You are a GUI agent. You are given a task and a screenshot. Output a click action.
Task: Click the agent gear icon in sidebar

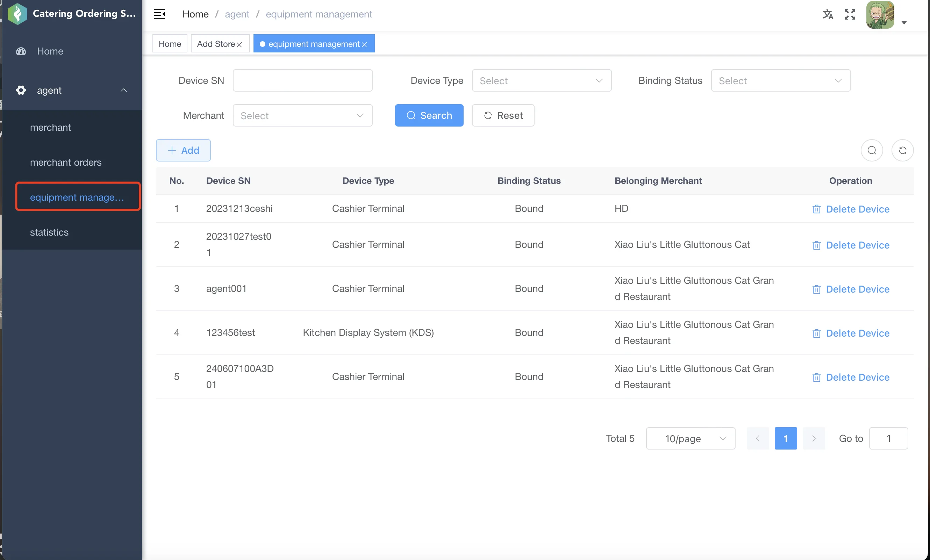[21, 90]
